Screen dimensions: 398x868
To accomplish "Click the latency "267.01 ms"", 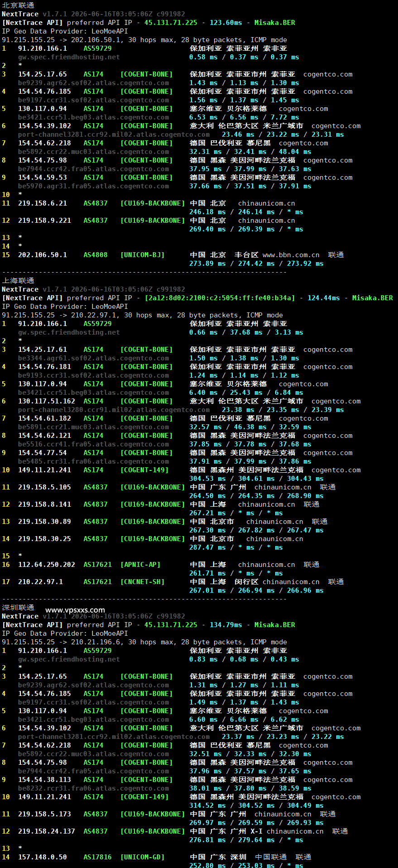I will pyautogui.click(x=207, y=590).
